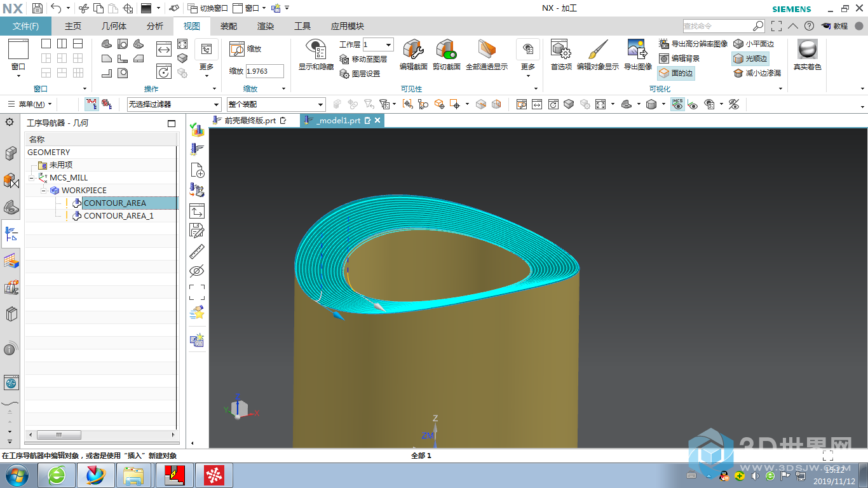Collapse the MCS_MILL tree node
Image resolution: width=868 pixels, height=488 pixels.
point(31,178)
